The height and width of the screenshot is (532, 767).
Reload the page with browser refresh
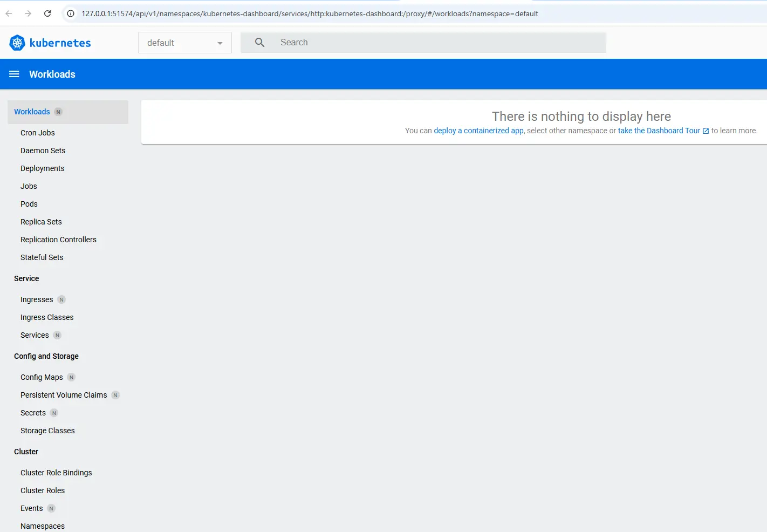[x=47, y=13]
